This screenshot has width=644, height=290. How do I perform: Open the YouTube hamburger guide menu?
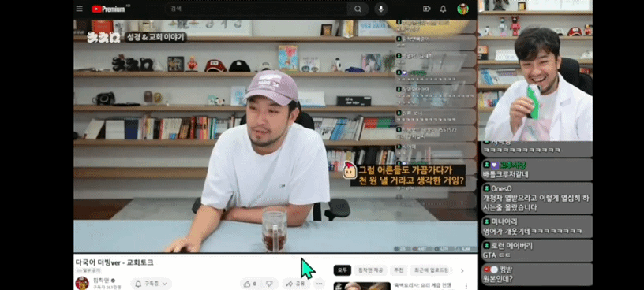tap(80, 9)
